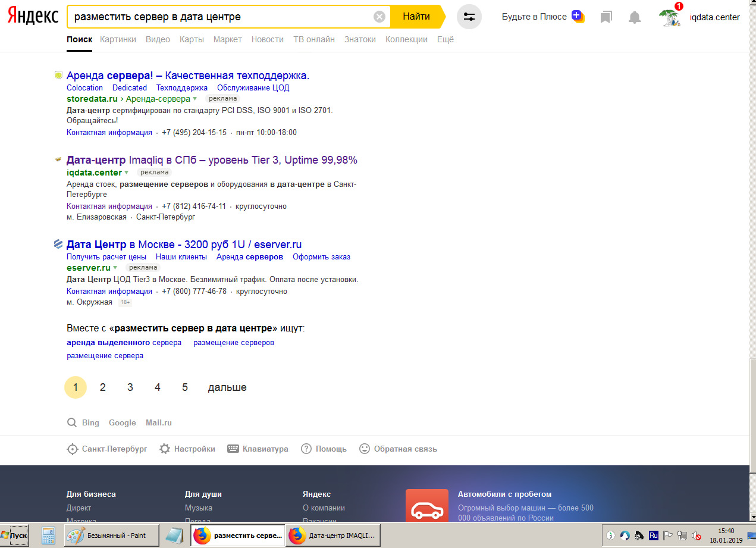This screenshot has height=548, width=756.
Task: Open the user avatar with palm tree
Action: (x=670, y=17)
